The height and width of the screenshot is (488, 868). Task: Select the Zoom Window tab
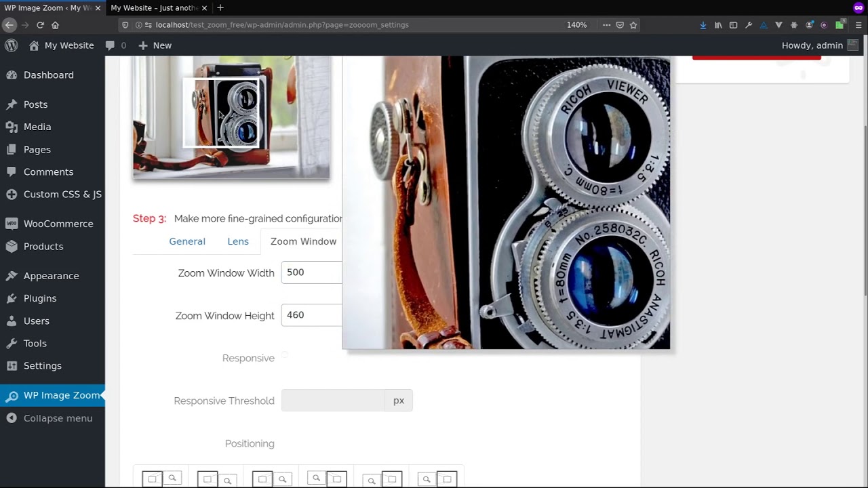pyautogui.click(x=303, y=241)
